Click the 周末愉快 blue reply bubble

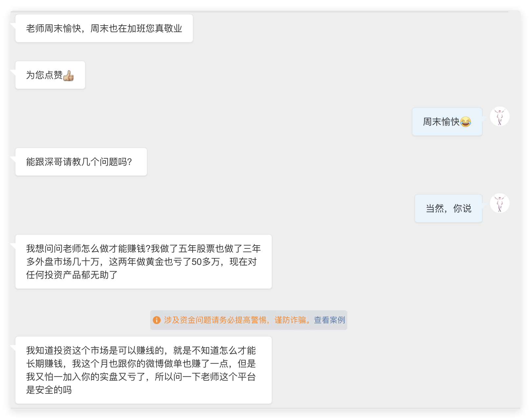(x=447, y=122)
